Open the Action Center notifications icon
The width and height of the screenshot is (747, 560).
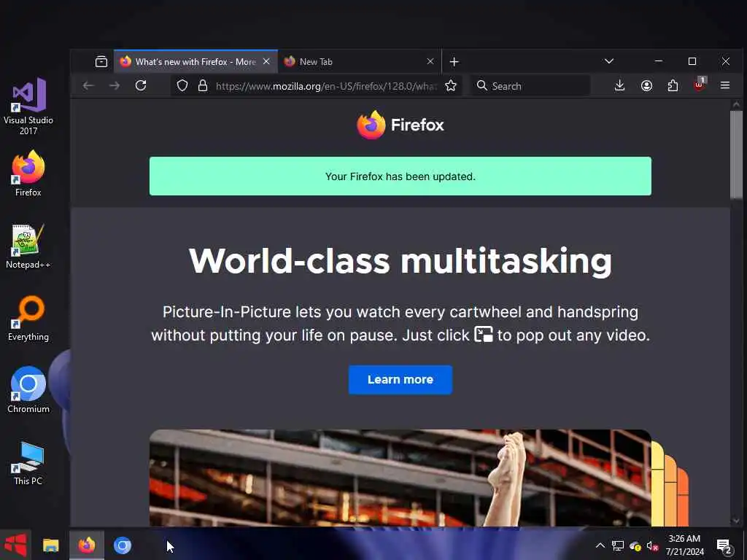[724, 545]
